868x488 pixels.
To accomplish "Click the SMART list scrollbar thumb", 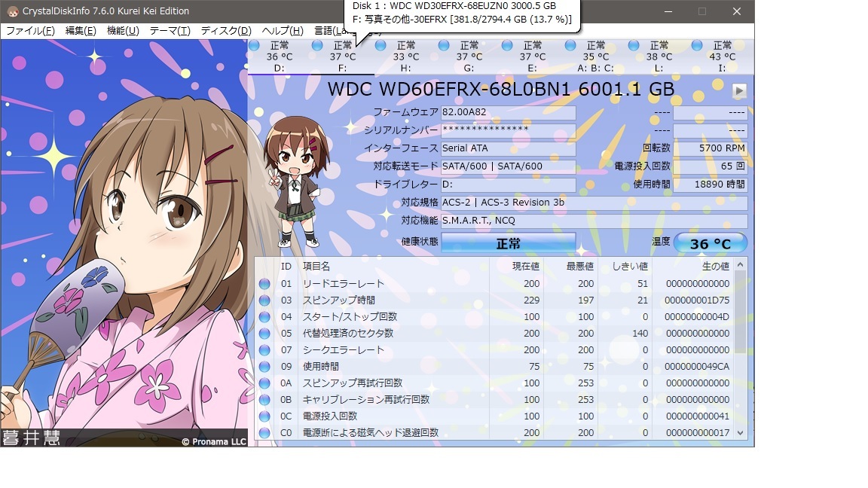I will point(741,312).
